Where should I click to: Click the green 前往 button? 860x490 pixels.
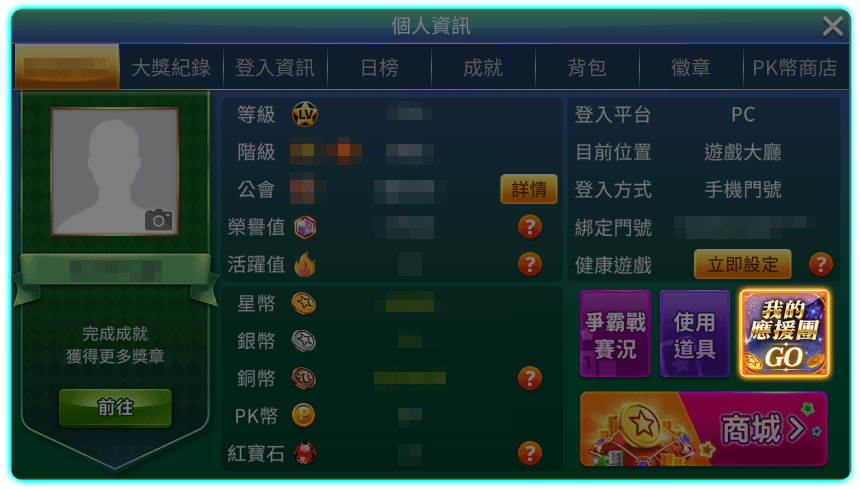[x=115, y=408]
